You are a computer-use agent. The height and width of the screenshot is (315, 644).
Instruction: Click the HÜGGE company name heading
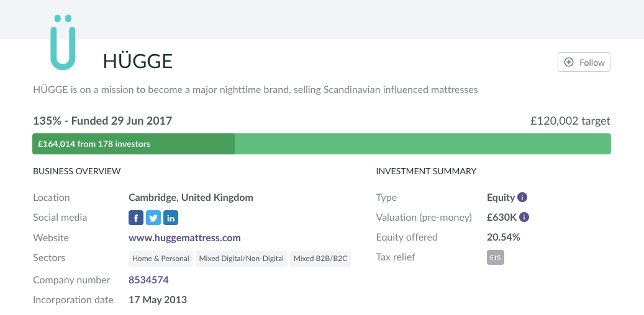tap(137, 61)
